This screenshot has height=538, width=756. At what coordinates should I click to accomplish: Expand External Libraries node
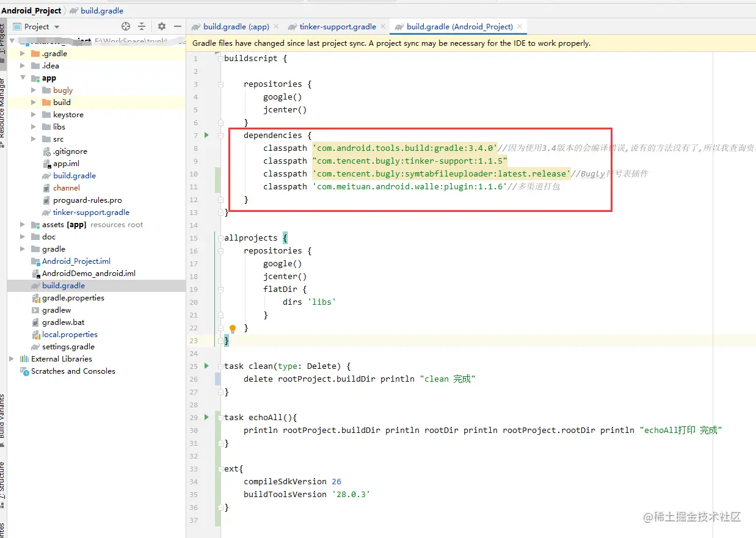click(12, 359)
